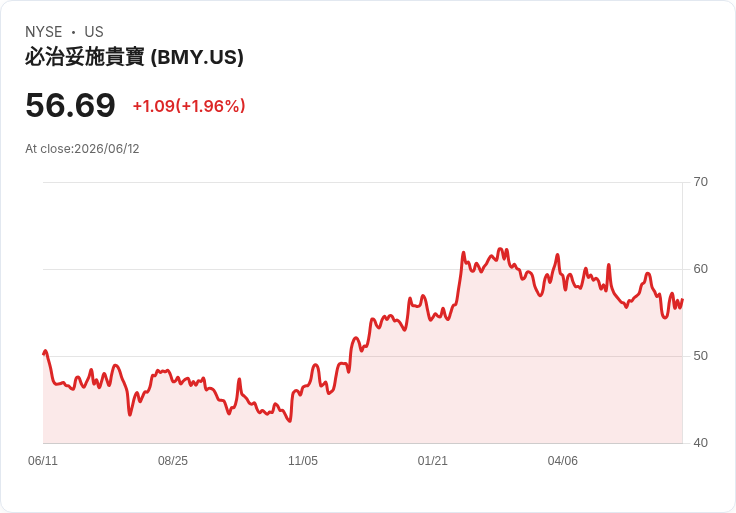736x513 pixels.
Task: Click the 01/21 x-axis date label
Action: pos(433,460)
